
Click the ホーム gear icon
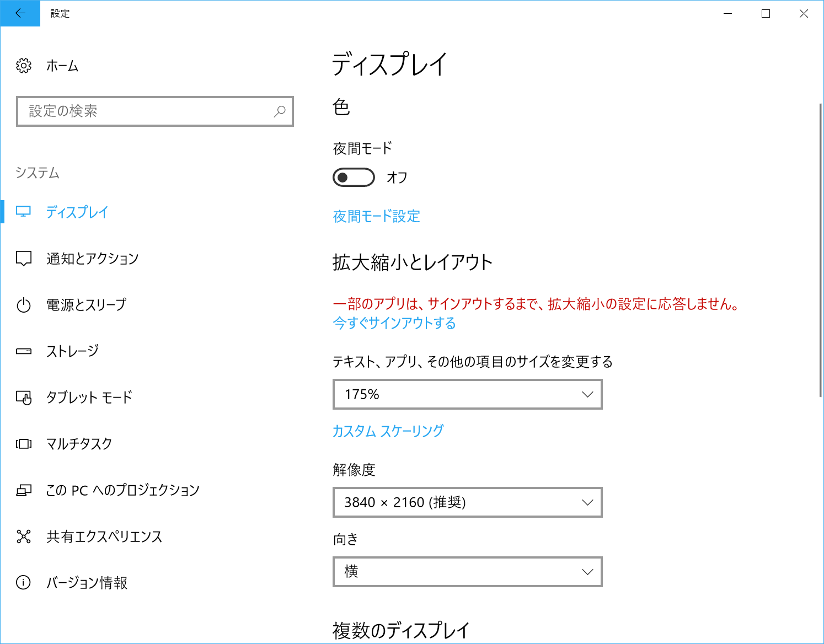(x=24, y=66)
